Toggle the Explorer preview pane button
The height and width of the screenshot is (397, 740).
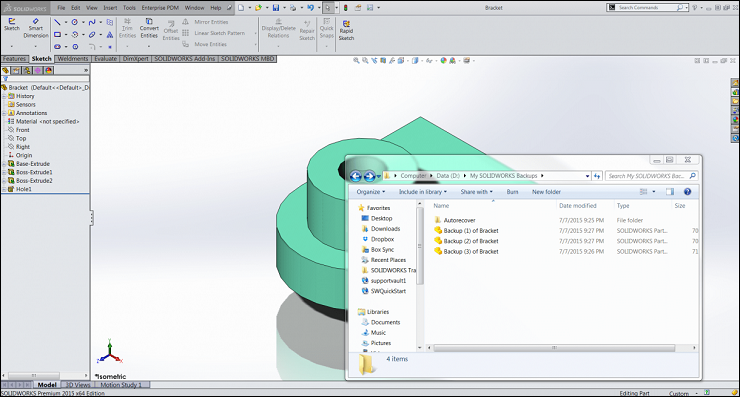point(670,192)
